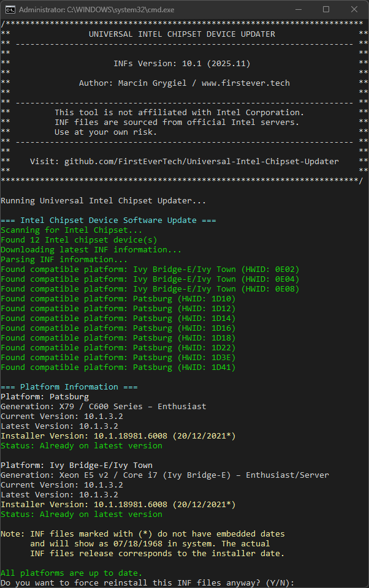Click the cmd.exe icon in title bar
Viewport: 369px width, 588px height.
pyautogui.click(x=10, y=9)
